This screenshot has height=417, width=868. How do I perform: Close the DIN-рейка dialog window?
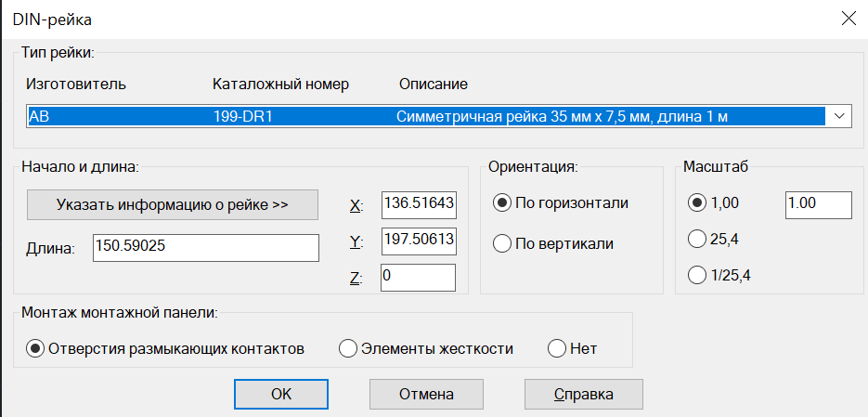click(849, 19)
